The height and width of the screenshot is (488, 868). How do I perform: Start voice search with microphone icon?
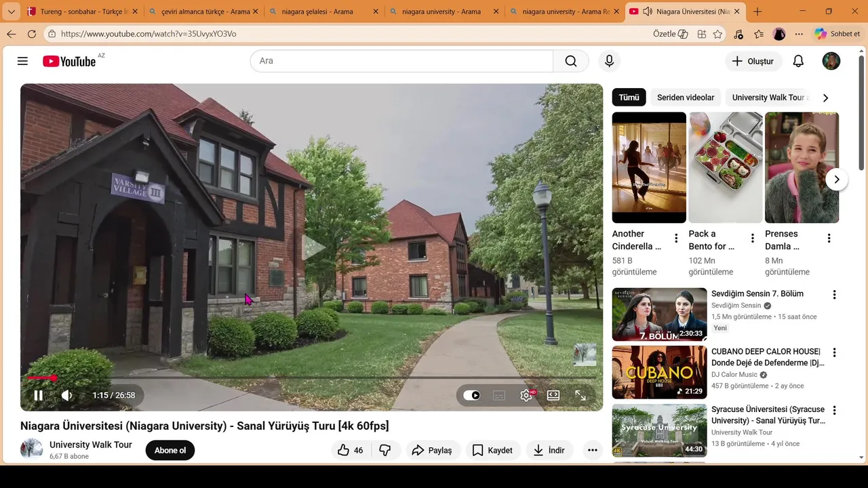click(609, 61)
